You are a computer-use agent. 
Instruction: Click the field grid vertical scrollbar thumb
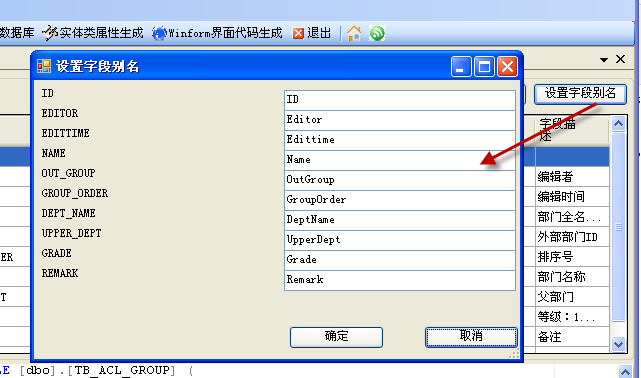pyautogui.click(x=619, y=227)
